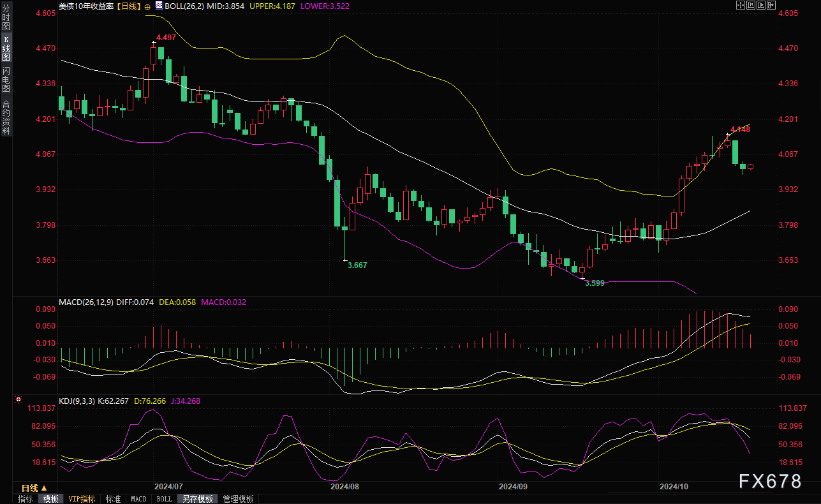Expand the 日线 period selector at bottom left
The image size is (821, 504).
[34, 487]
